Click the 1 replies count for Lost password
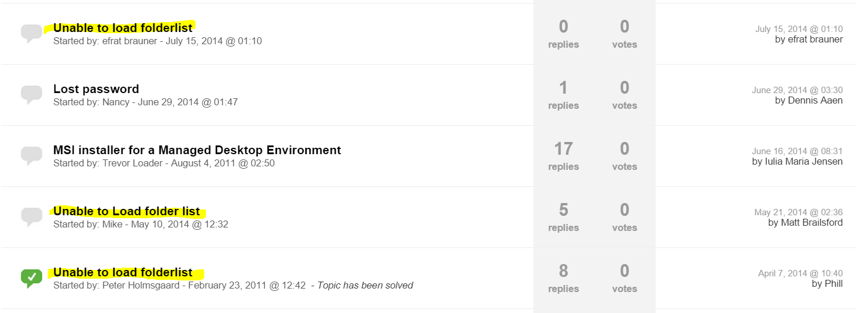Screen dimensions: 868x313 coord(563,88)
